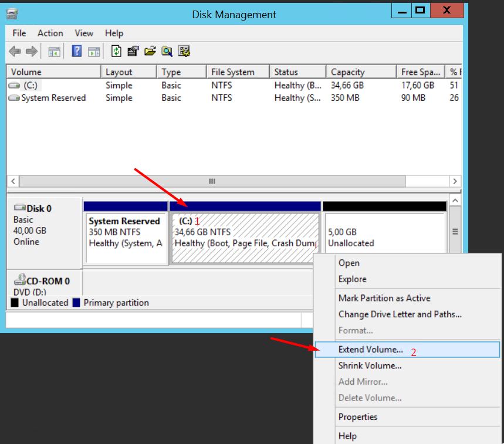The image size is (504, 444).
Task: Click the blue Primary partition legend swatch
Action: [x=76, y=303]
